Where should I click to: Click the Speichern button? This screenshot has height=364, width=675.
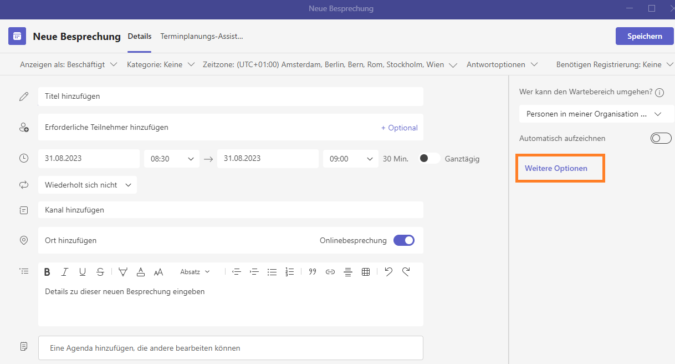644,36
